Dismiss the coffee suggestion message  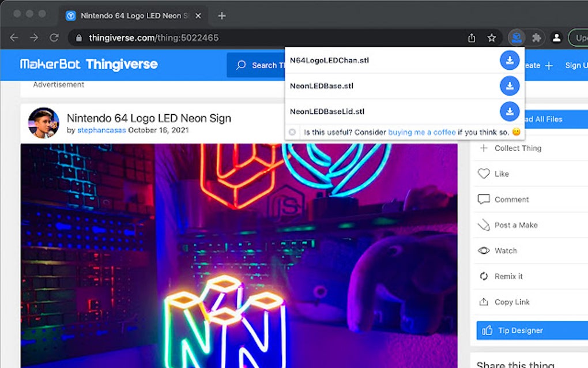(x=294, y=132)
